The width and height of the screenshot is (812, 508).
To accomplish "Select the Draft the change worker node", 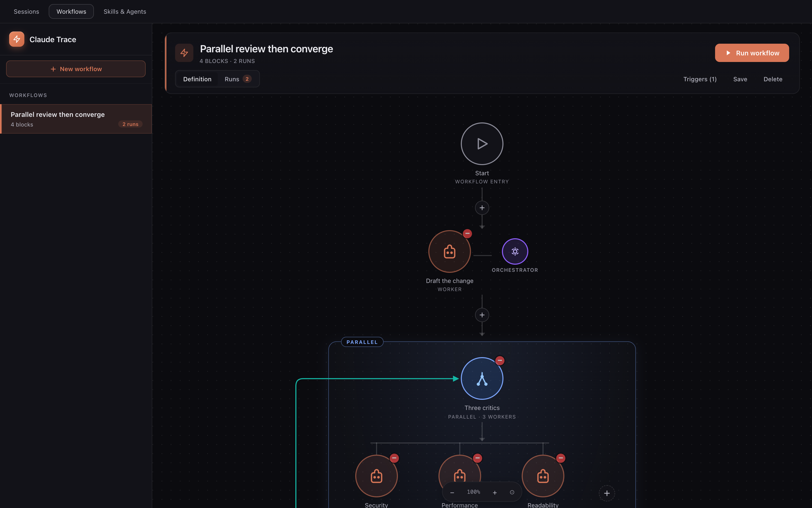I will [x=449, y=251].
